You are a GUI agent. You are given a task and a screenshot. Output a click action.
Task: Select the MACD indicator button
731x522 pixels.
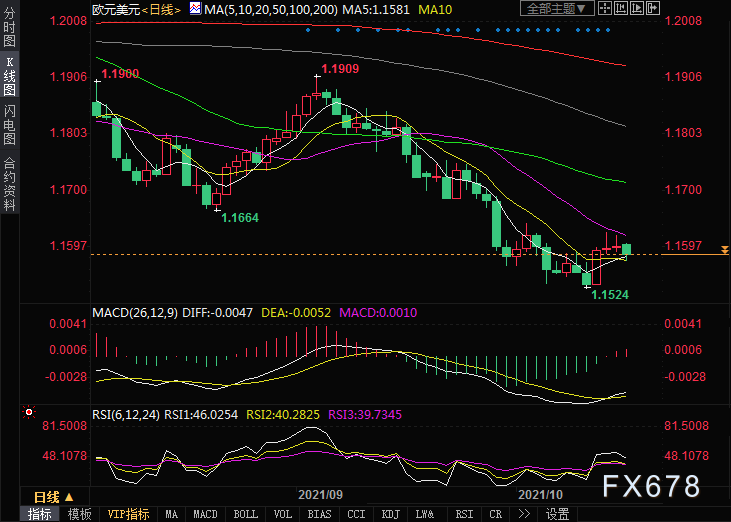pos(205,514)
